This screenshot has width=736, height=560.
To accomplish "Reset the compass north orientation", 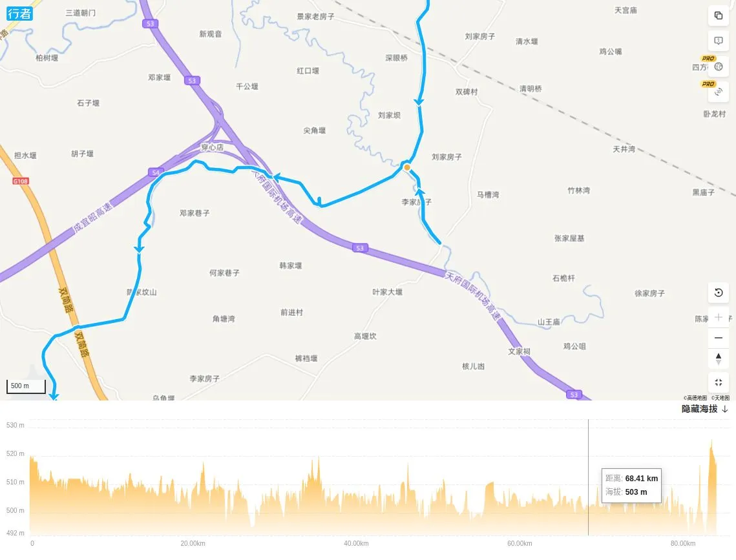I will click(x=718, y=358).
